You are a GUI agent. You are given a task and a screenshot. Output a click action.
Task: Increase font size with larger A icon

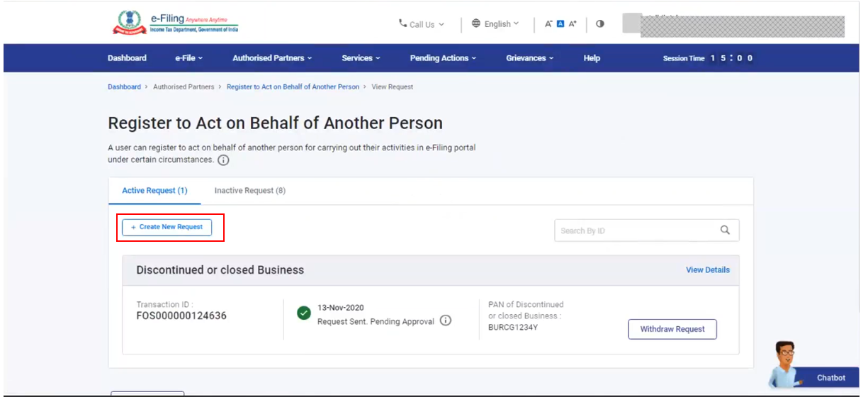tap(573, 24)
